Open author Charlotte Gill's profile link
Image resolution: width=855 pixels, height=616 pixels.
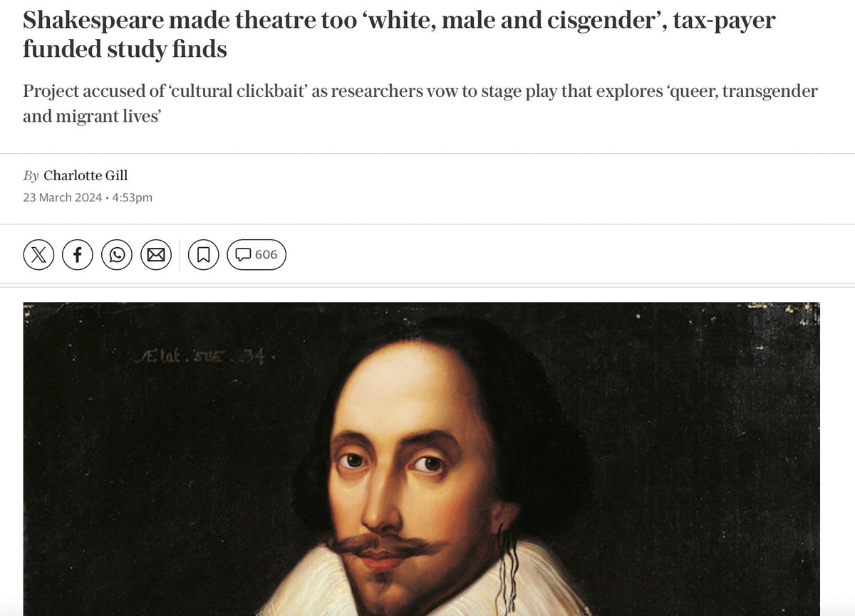85,176
